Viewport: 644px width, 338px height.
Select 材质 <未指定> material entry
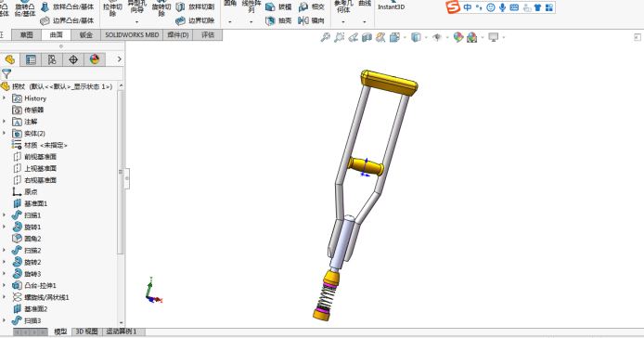click(40, 145)
